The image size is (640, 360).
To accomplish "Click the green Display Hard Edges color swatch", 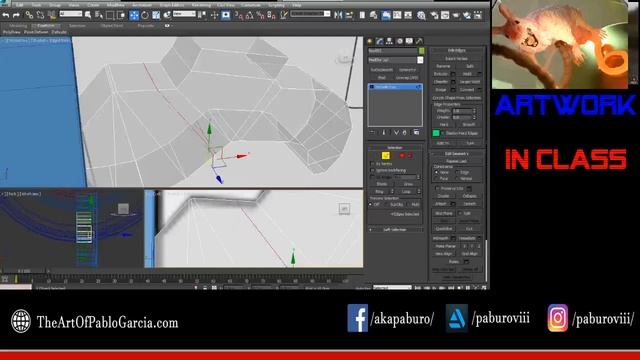I will coord(436,133).
